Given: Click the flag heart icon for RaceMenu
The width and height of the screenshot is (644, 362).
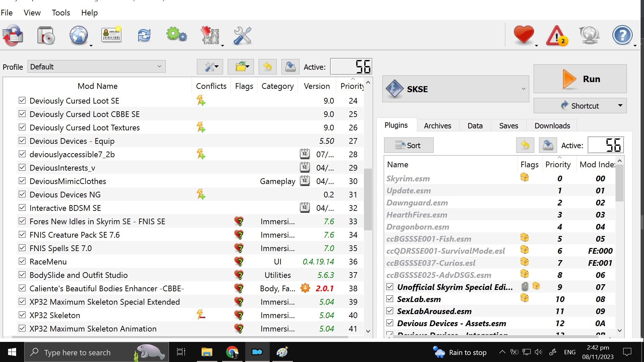Looking at the screenshot, I should click(239, 261).
